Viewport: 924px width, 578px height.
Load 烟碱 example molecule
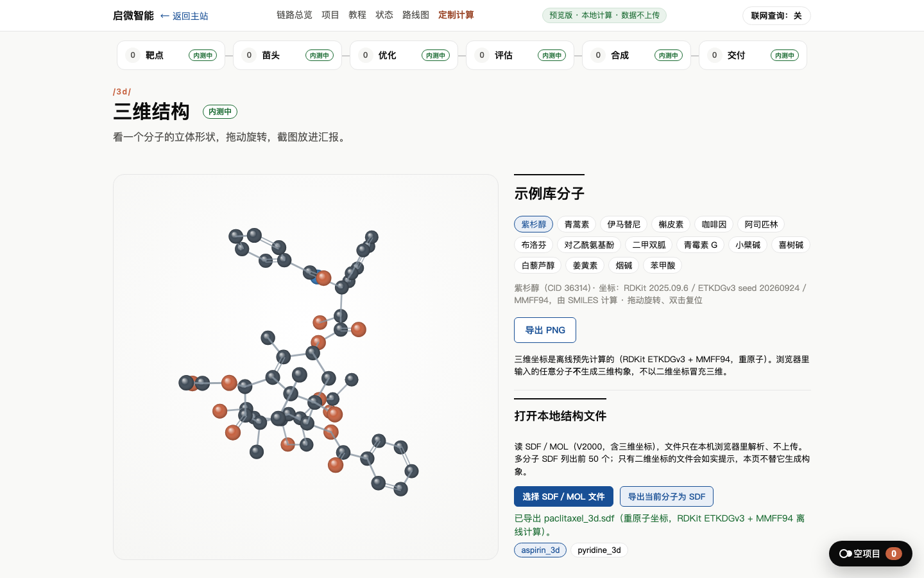coord(624,265)
